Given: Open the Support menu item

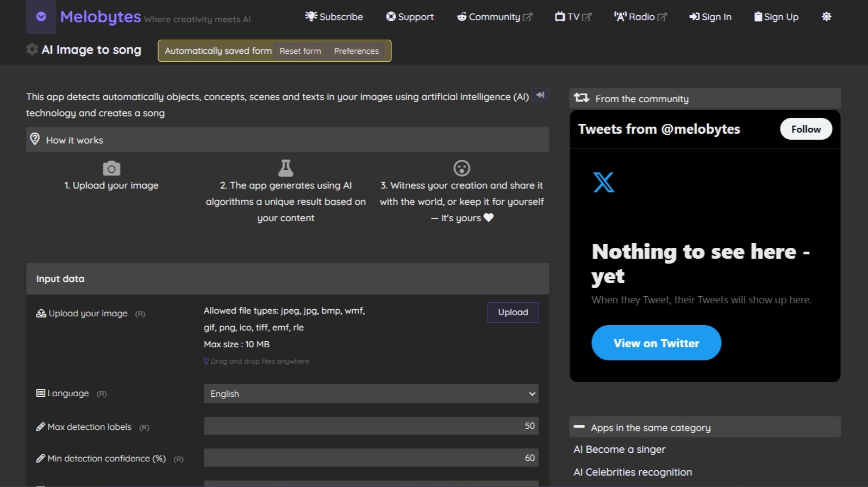Looking at the screenshot, I should [410, 17].
